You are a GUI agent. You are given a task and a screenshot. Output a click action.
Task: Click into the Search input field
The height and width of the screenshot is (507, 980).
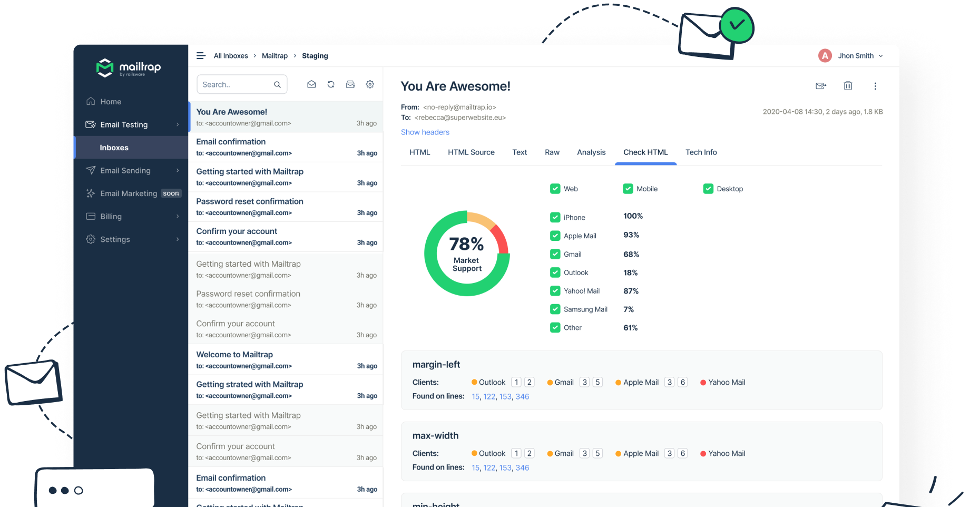pyautogui.click(x=236, y=84)
